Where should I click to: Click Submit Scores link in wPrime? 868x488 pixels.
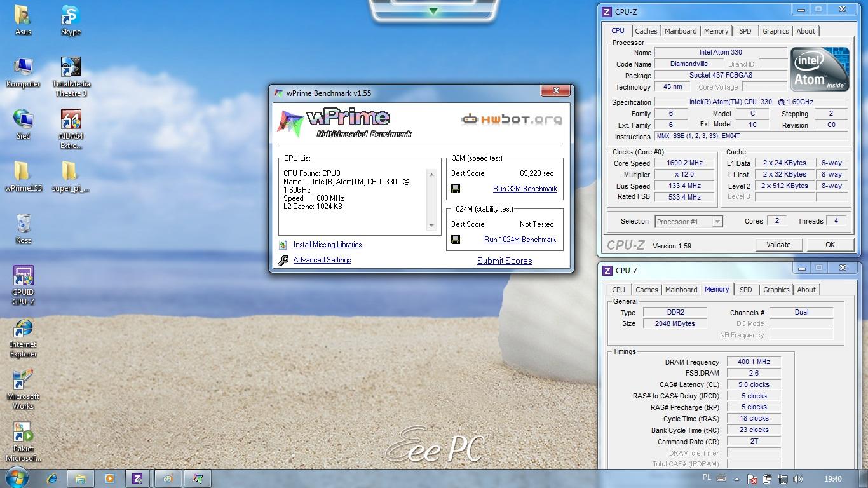[505, 261]
